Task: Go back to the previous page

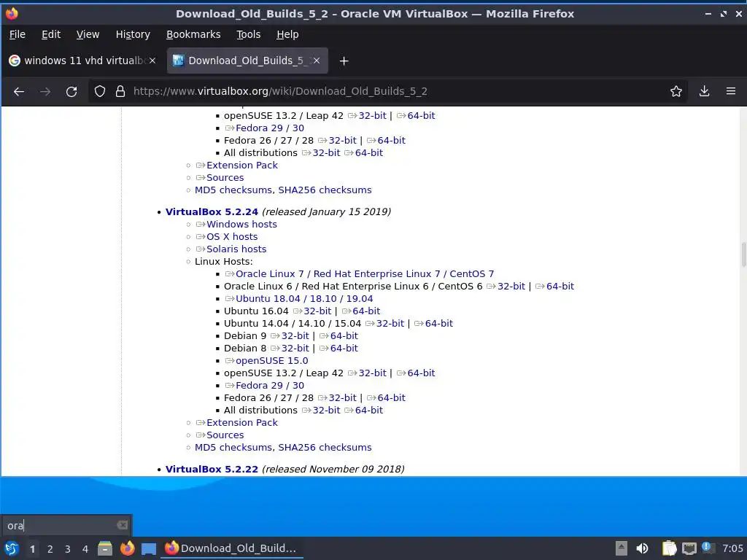Action: (19, 91)
